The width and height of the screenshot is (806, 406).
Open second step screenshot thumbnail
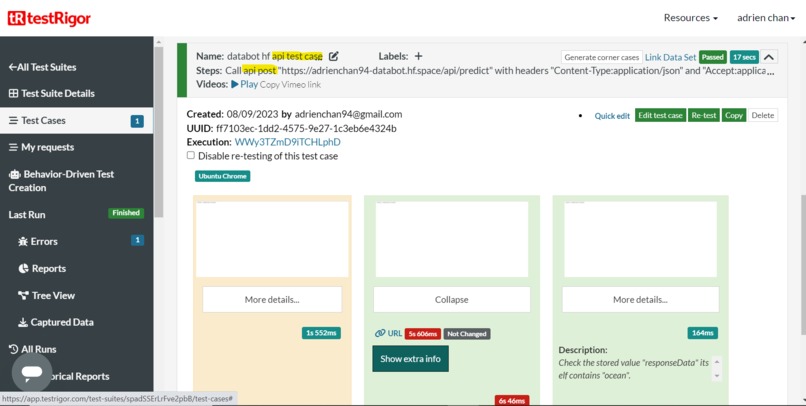pos(452,239)
